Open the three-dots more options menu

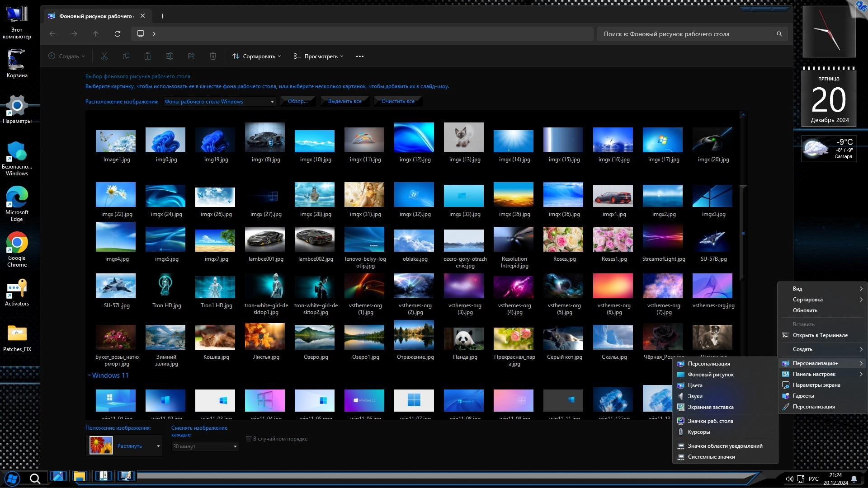tap(360, 56)
